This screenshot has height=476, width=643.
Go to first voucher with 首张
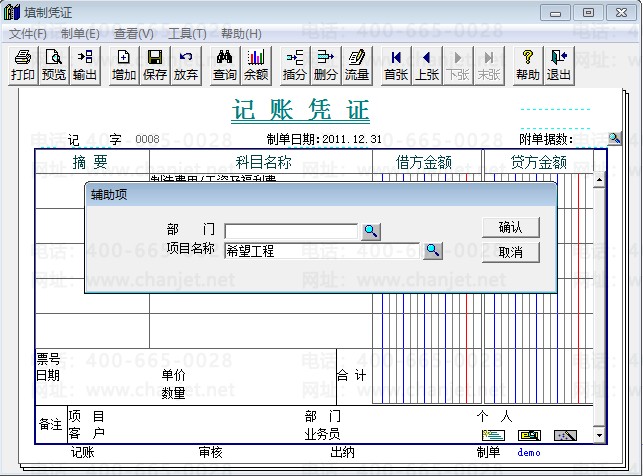(397, 65)
